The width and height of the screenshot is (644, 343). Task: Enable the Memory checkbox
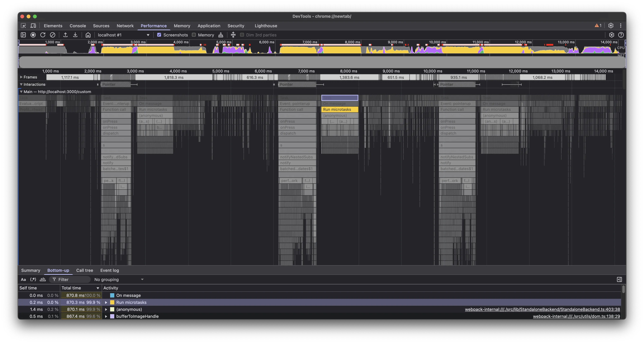click(194, 35)
